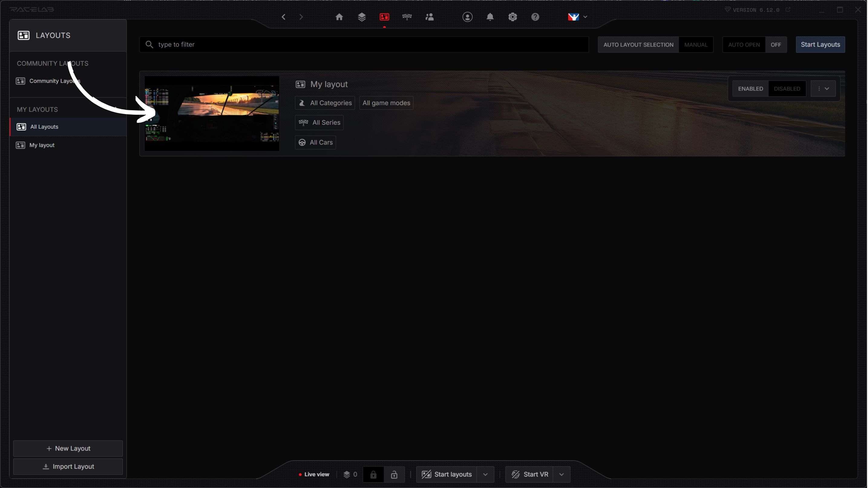This screenshot has width=868, height=488.
Task: Open the notifications bell
Action: point(490,17)
